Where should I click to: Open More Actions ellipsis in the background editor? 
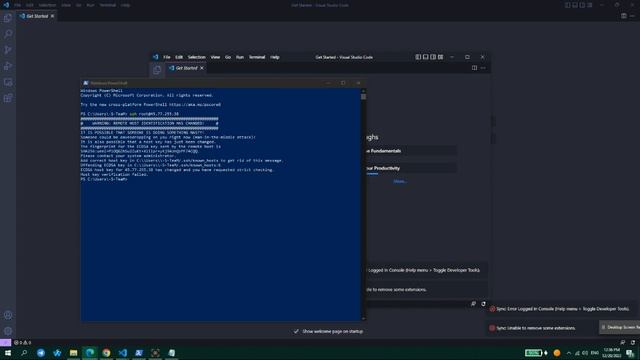point(632,16)
